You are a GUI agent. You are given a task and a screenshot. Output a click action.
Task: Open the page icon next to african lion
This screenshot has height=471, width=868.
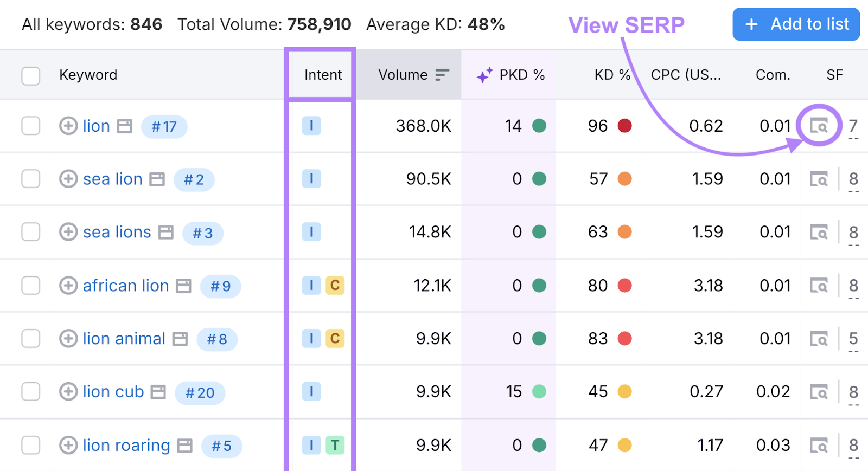click(x=184, y=286)
